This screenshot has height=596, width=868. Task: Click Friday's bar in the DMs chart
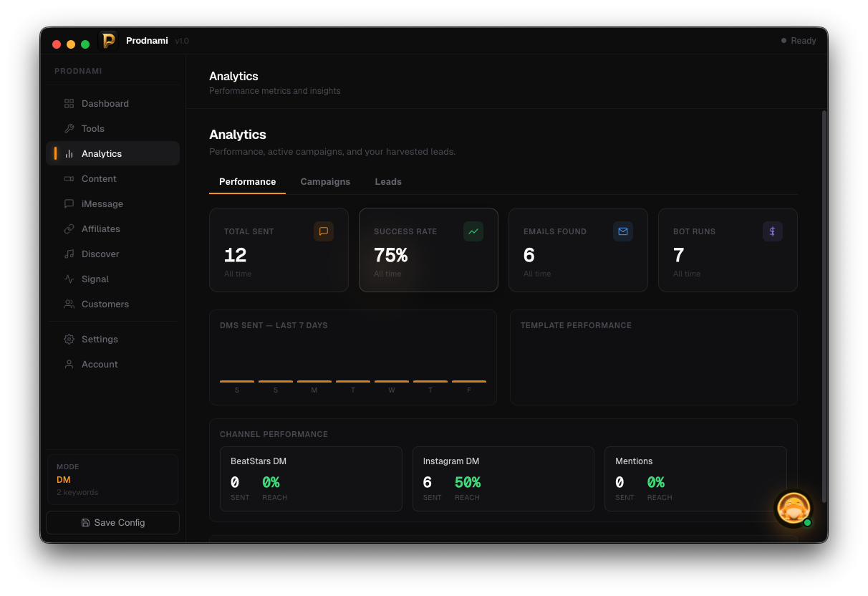point(469,381)
